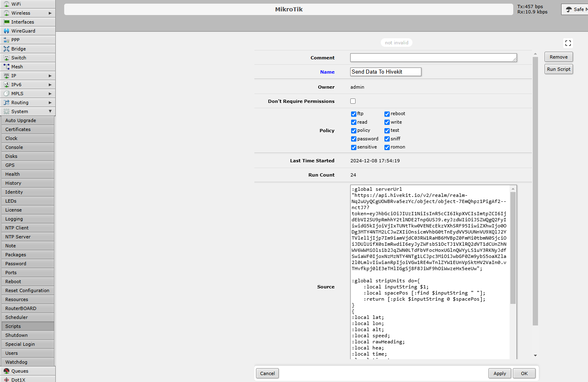Image resolution: width=588 pixels, height=382 pixels.
Task: Uncheck the romon policy checkbox
Action: [x=387, y=147]
